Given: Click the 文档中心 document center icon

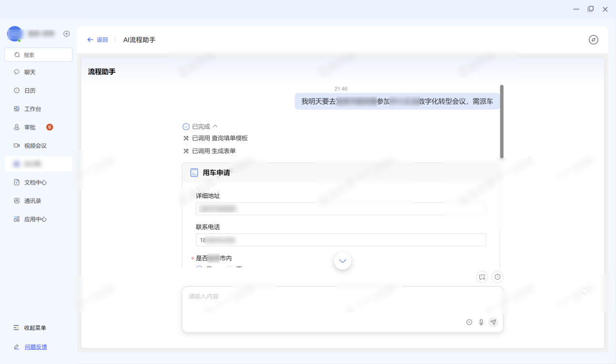Looking at the screenshot, I should pyautogui.click(x=17, y=182).
